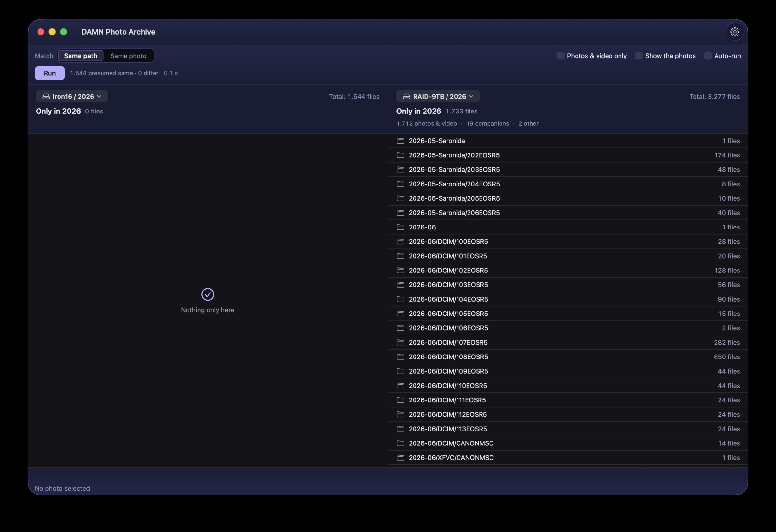Screen dimensions: 776x532
Task: Select the 2026-06/DCIM/107EOSR5 row
Action: pyautogui.click(x=568, y=342)
